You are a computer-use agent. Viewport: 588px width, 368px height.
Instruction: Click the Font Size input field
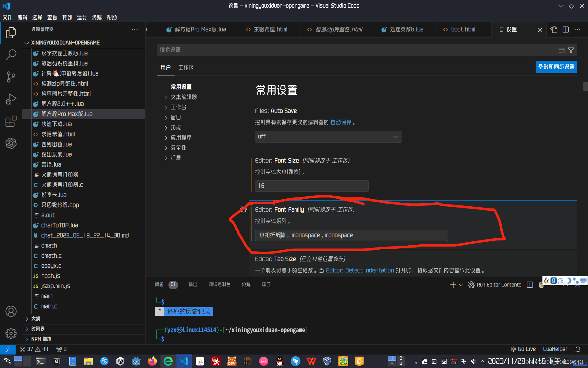coord(311,186)
